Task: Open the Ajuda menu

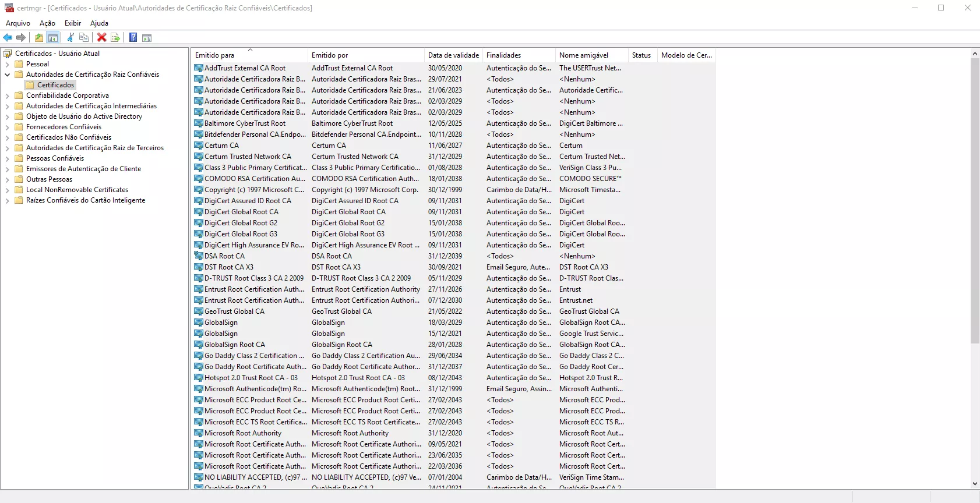Action: tap(99, 23)
